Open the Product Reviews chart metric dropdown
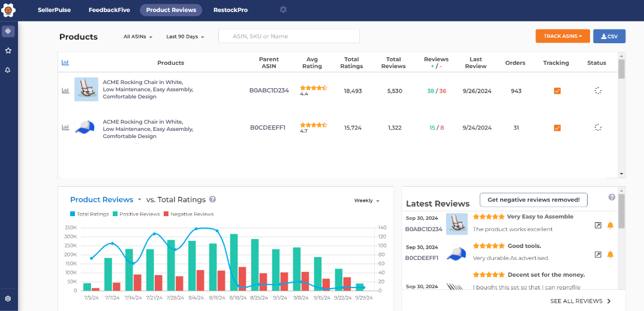This screenshot has width=644, height=311. click(106, 199)
